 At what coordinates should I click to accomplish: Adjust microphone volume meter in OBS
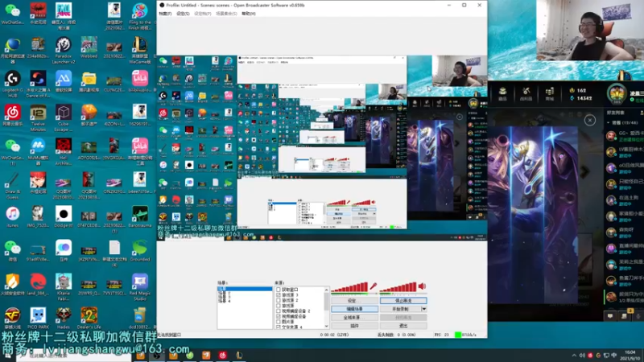tap(349, 287)
